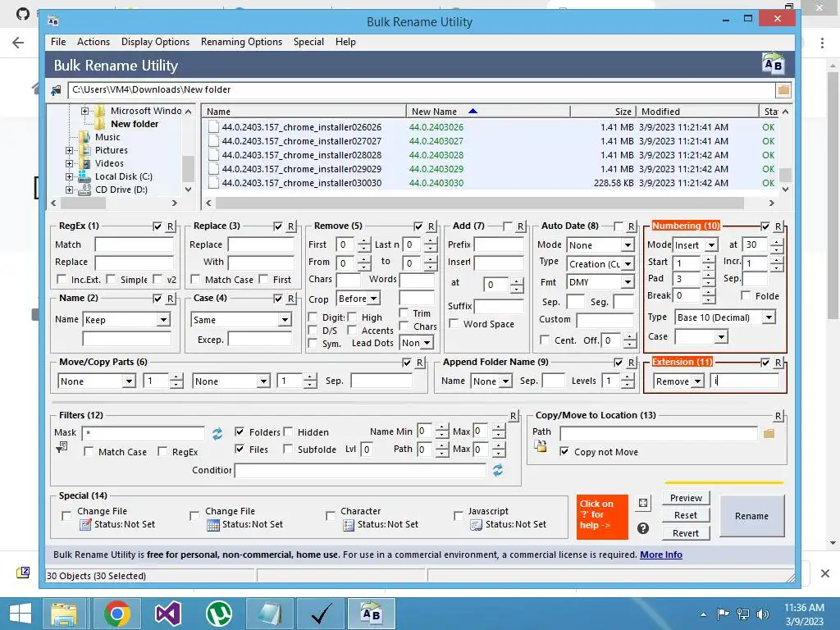Screen dimensions: 840x630
Task: Enable Match Case in Replace section
Action: pos(195,279)
